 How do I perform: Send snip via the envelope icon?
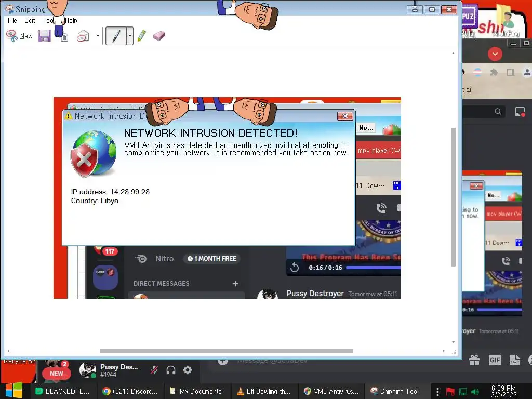(83, 36)
